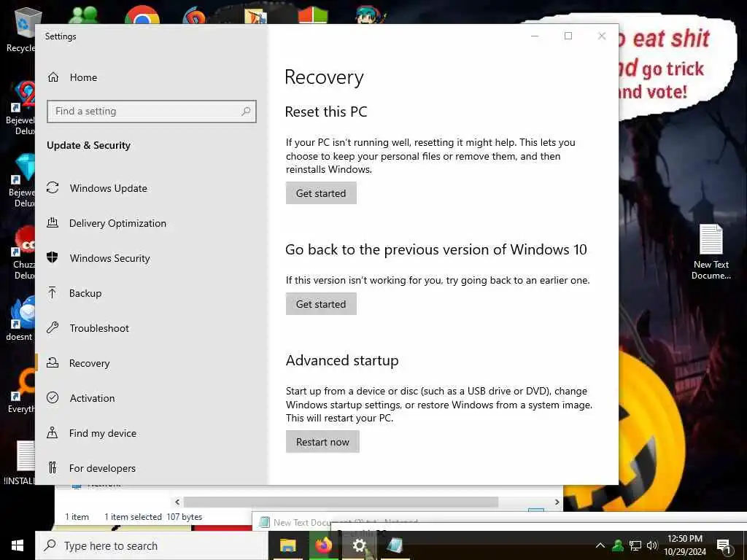Viewport: 747px width, 560px height.
Task: Click the Find my device icon
Action: [x=53, y=432]
